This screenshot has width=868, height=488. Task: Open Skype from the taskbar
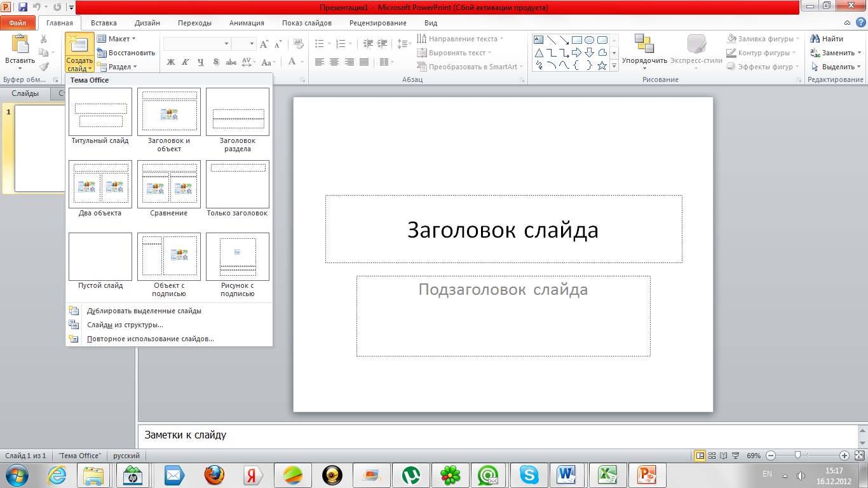point(529,475)
